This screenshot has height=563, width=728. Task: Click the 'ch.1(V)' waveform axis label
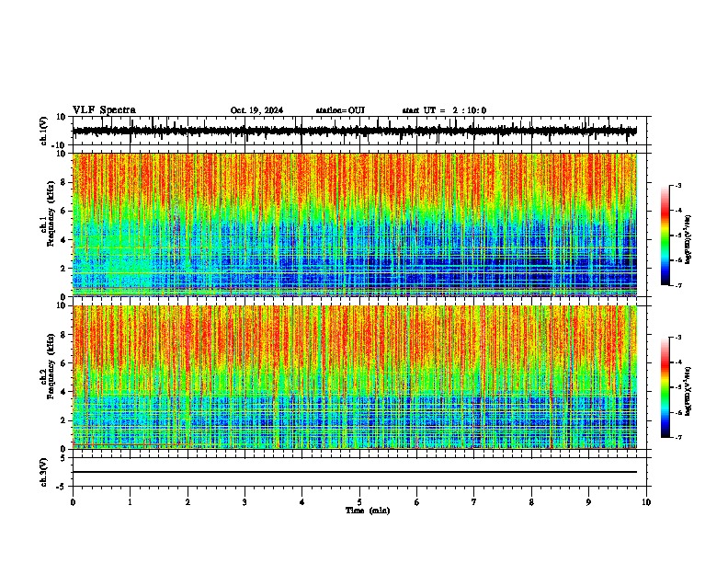pos(44,131)
